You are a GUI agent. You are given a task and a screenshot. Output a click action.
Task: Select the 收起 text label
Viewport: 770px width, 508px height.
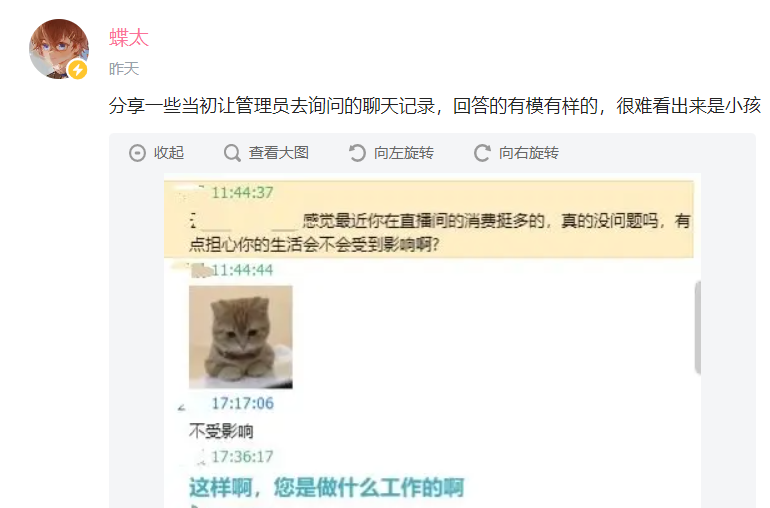[169, 153]
